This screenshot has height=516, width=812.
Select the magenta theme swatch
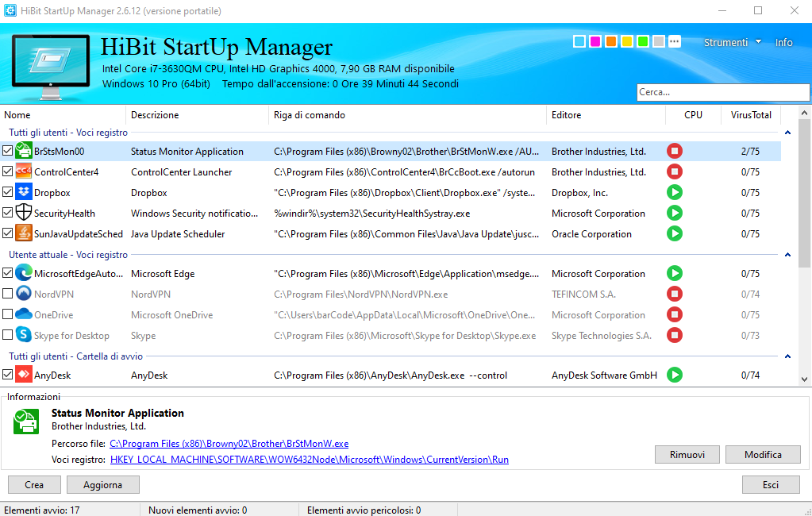pyautogui.click(x=595, y=41)
